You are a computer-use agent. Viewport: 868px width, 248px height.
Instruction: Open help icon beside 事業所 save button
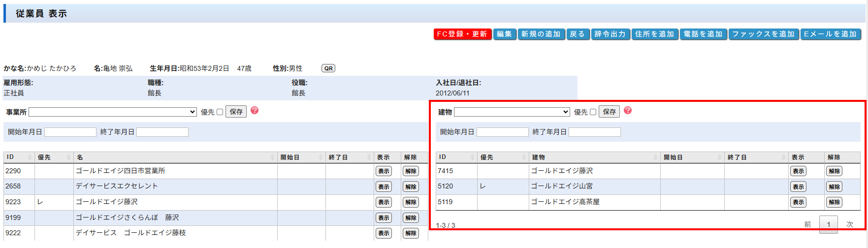pyautogui.click(x=255, y=111)
